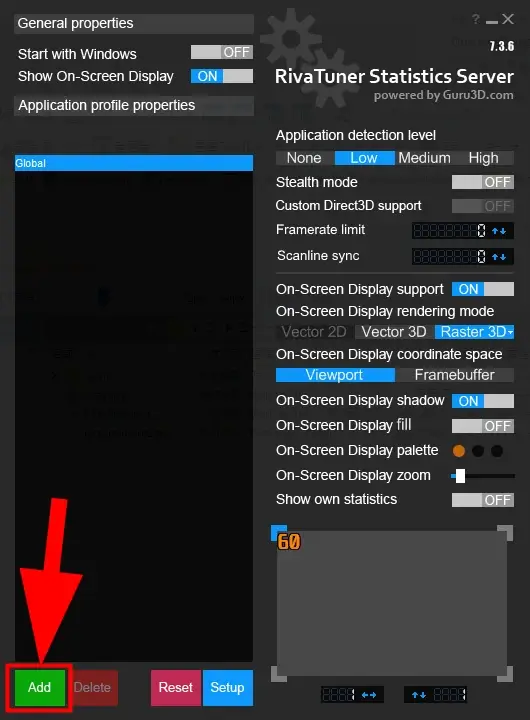Click the scanline sync up/down arrows
530x720 pixels.
pos(499,257)
